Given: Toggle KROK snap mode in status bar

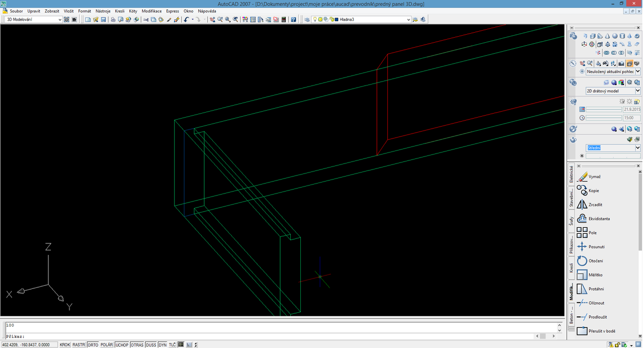Looking at the screenshot, I should (x=65, y=345).
